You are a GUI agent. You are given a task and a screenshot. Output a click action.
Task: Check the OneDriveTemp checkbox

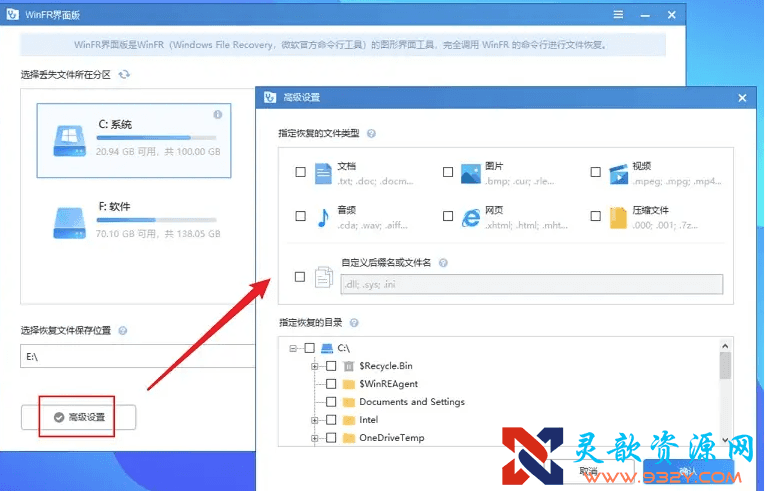click(331, 438)
